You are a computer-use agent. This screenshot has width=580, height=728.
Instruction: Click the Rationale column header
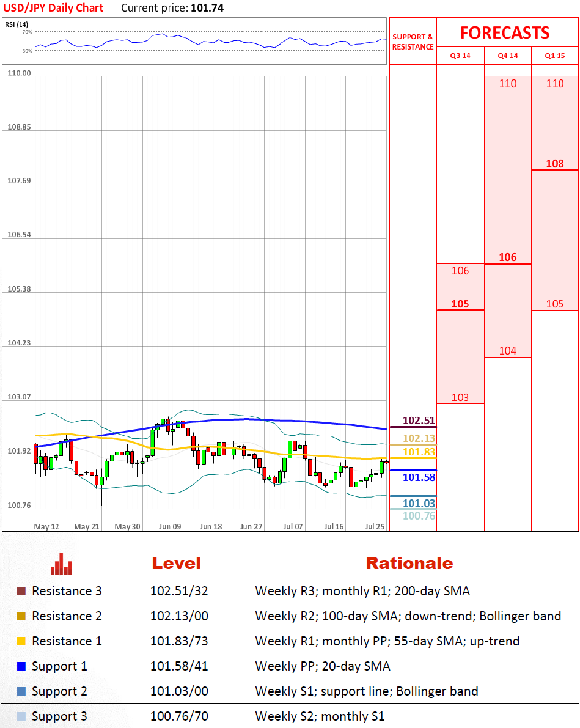409,563
